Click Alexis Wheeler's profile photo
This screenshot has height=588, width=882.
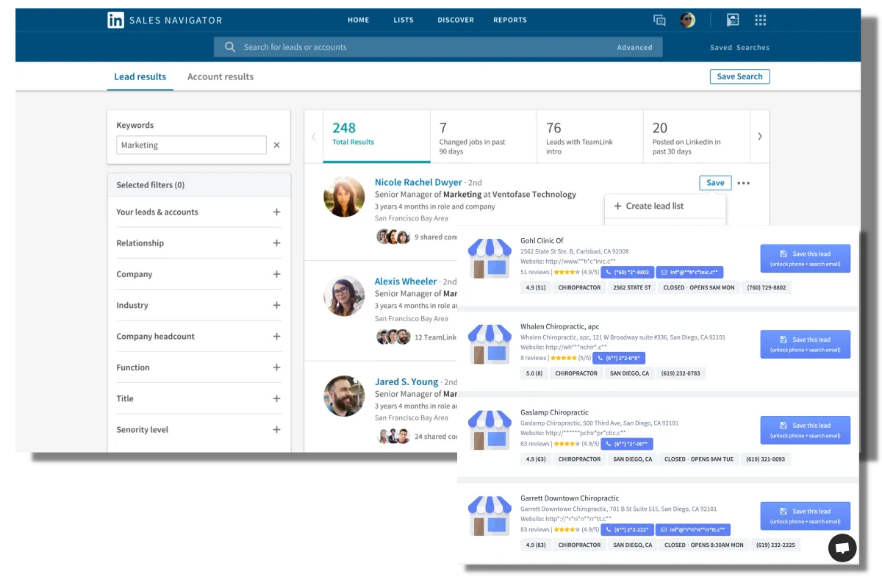coord(344,295)
